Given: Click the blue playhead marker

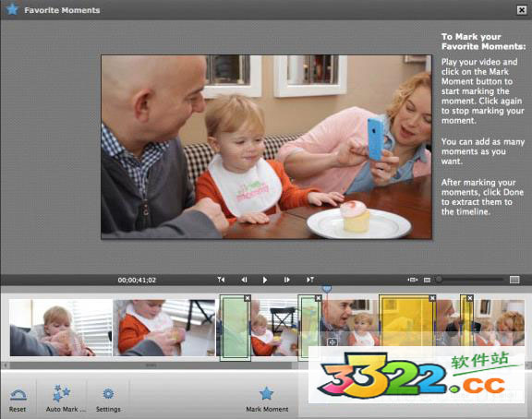Looking at the screenshot, I should pos(326,289).
